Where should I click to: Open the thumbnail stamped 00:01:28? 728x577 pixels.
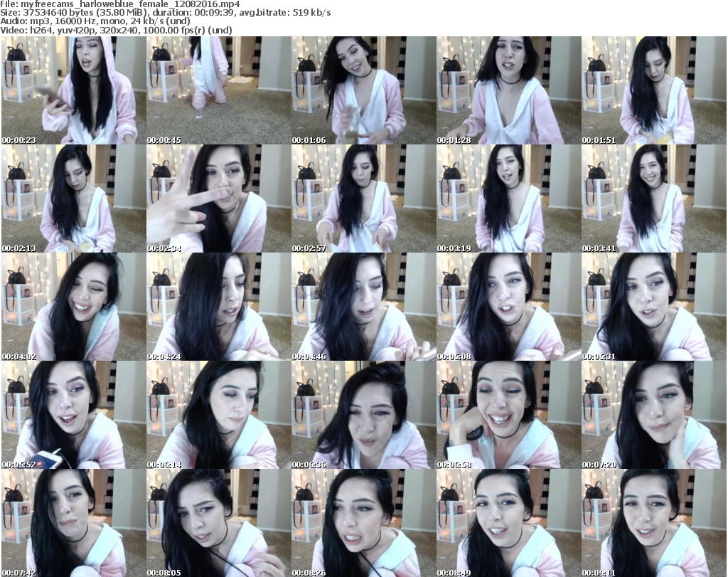[509, 90]
